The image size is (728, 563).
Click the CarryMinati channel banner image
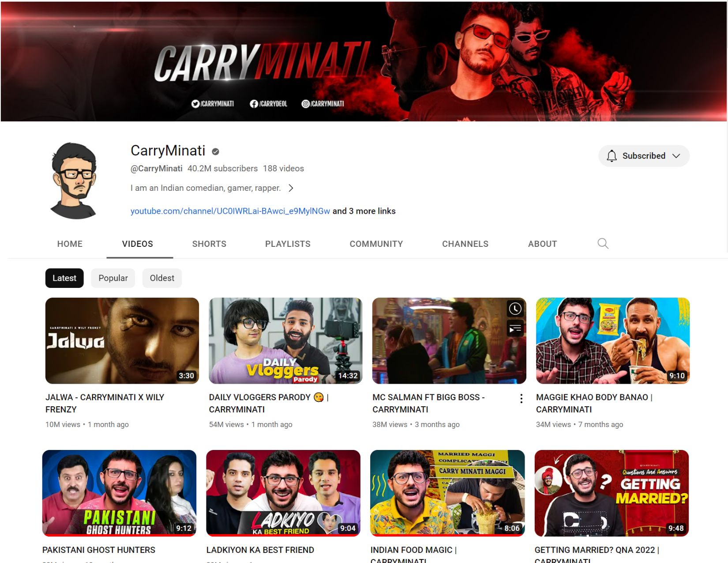(x=364, y=61)
